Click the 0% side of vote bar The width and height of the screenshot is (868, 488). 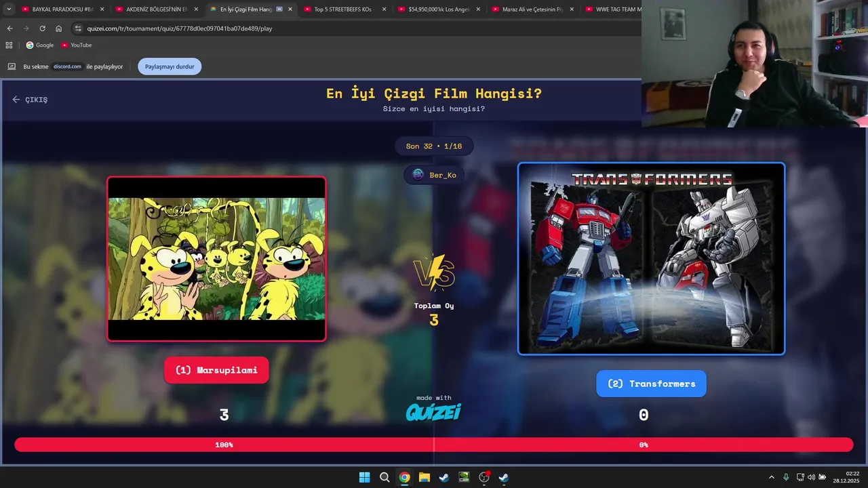tap(644, 445)
